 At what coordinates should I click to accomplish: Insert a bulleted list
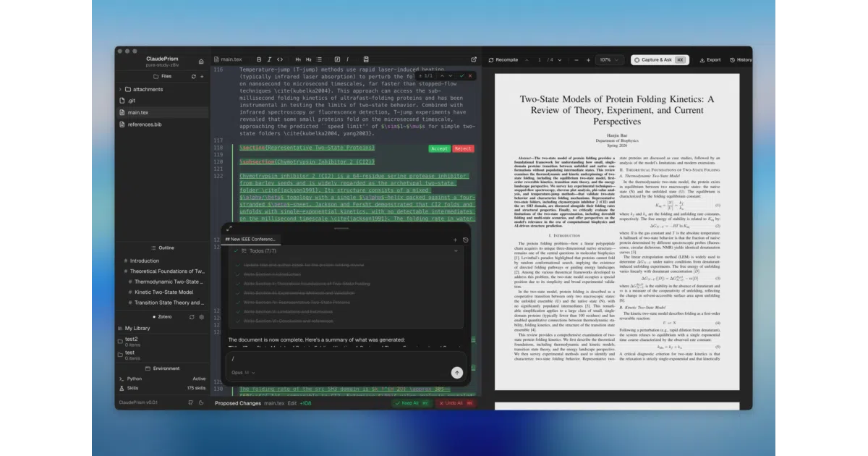click(319, 59)
